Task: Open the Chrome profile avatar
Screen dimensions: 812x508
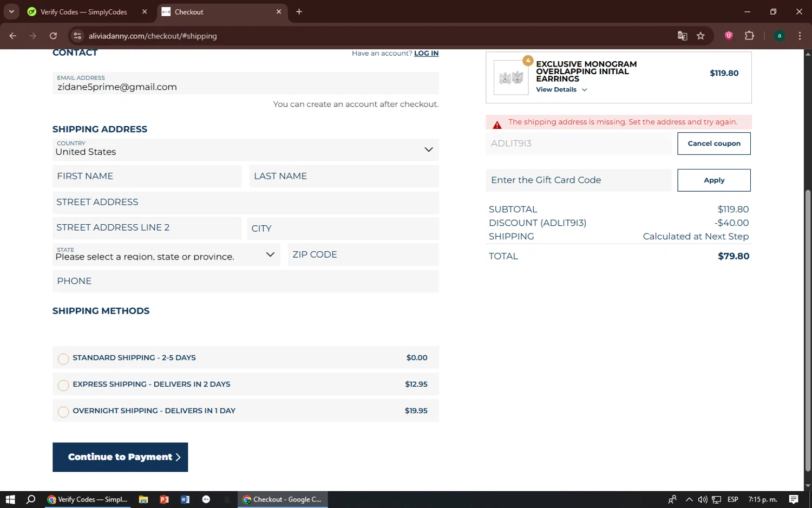Action: (x=780, y=36)
